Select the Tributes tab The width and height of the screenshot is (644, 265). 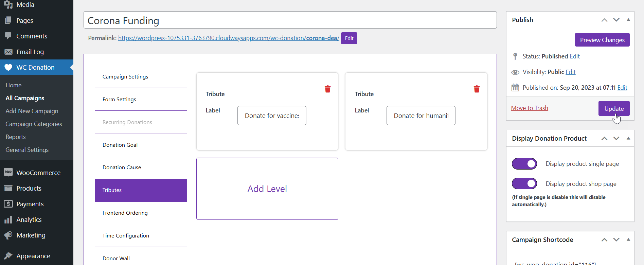coord(141,190)
